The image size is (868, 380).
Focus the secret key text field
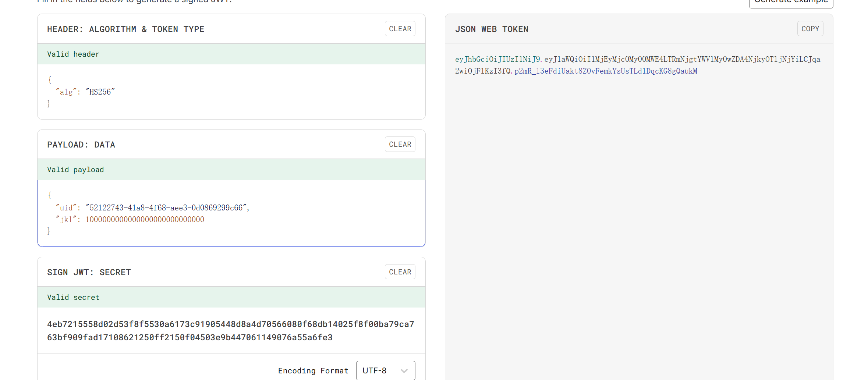click(x=231, y=331)
